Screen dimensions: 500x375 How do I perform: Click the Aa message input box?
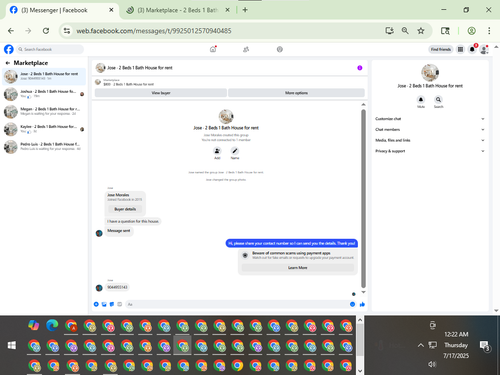point(237,304)
